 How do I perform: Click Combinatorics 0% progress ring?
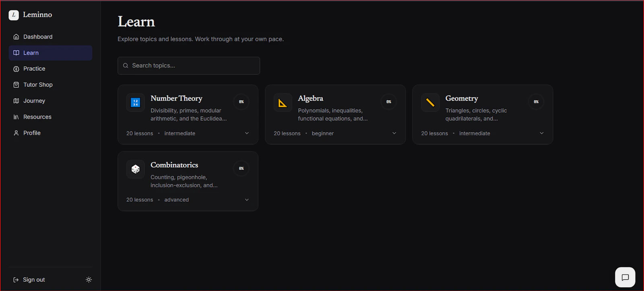coord(242,168)
